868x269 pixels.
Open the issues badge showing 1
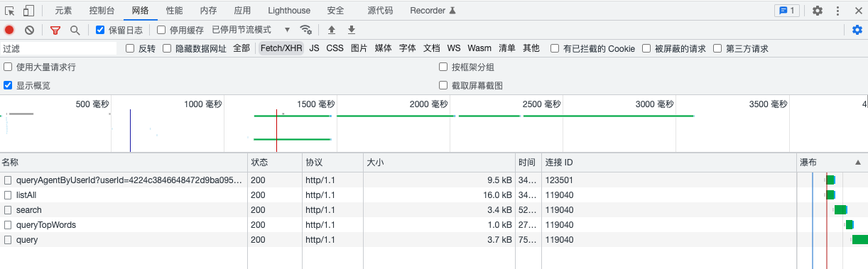tap(788, 11)
